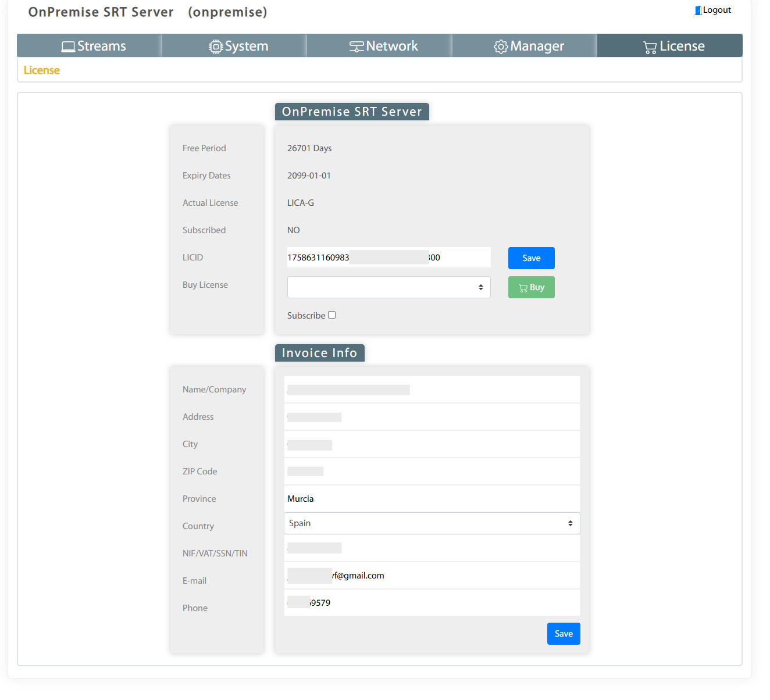This screenshot has height=700, width=770.
Task: Click the Province field showing Murcia
Action: pyautogui.click(x=432, y=498)
